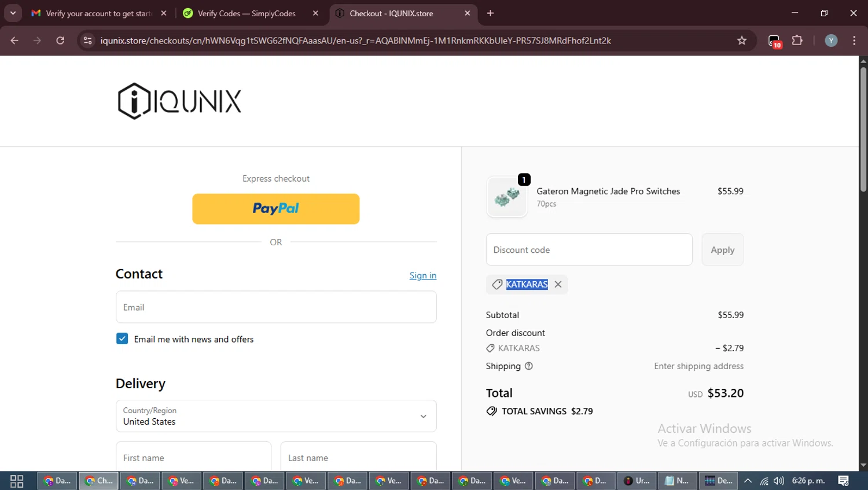Image resolution: width=868 pixels, height=490 pixels.
Task: Open the 6:26 p. m. taskbar clock
Action: (808, 481)
